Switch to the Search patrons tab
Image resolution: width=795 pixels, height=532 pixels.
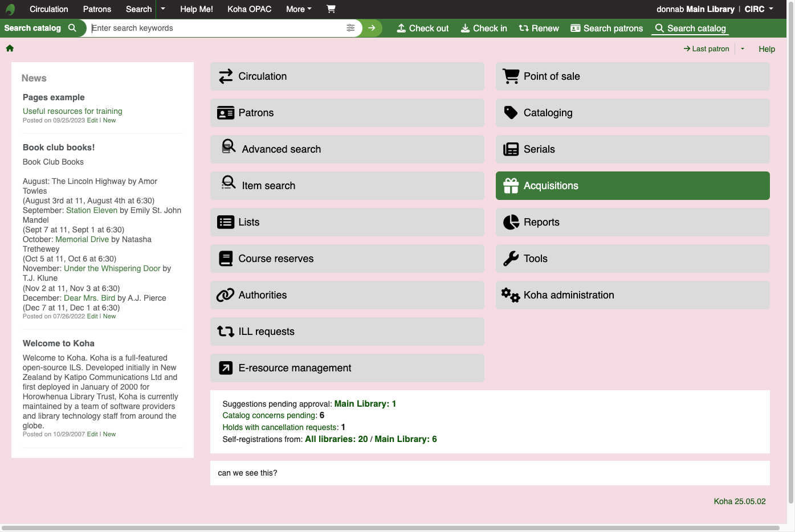(x=607, y=28)
